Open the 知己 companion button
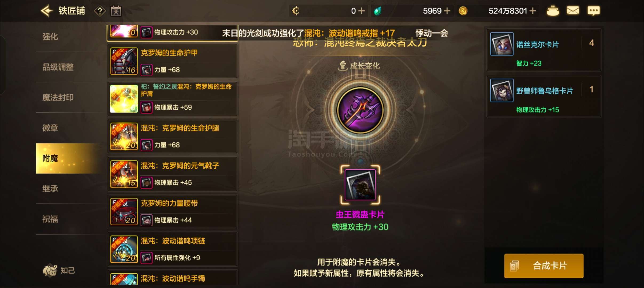644x288 pixels. (x=59, y=270)
